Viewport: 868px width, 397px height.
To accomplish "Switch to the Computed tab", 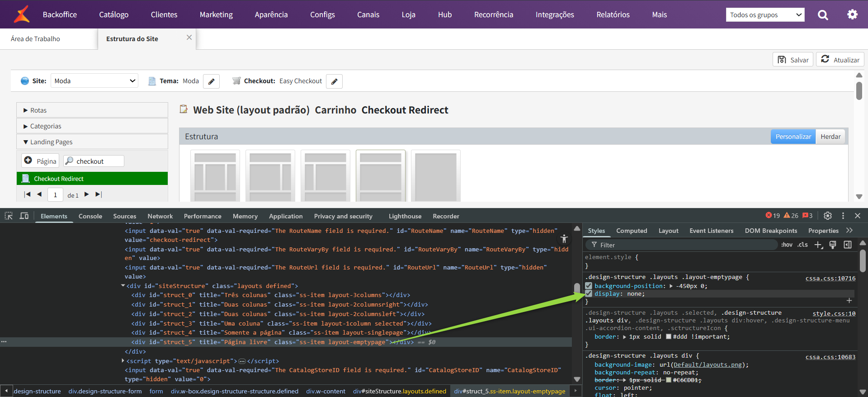I will click(x=632, y=231).
